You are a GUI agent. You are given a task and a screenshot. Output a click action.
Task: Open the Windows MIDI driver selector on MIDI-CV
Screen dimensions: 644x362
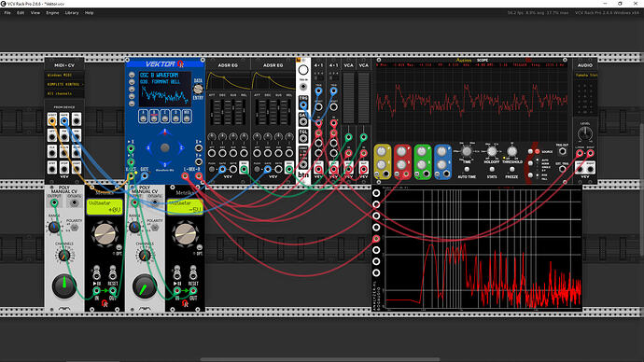[x=64, y=76]
